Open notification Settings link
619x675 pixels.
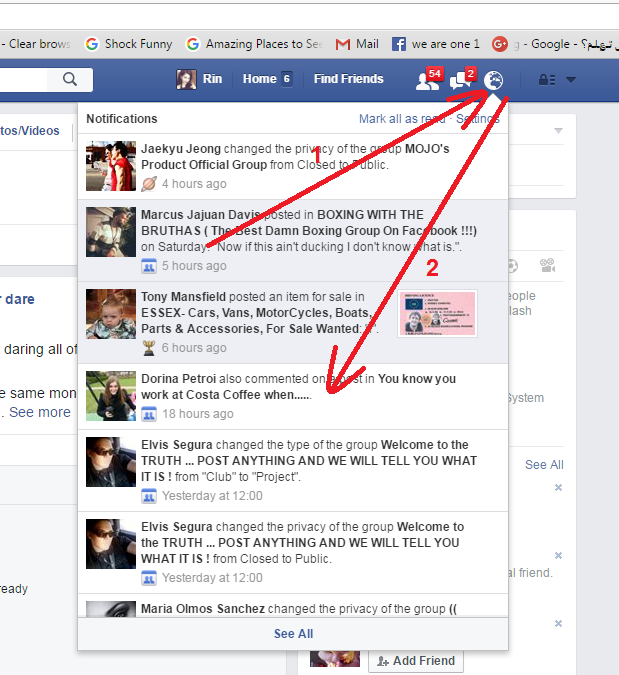[x=478, y=119]
